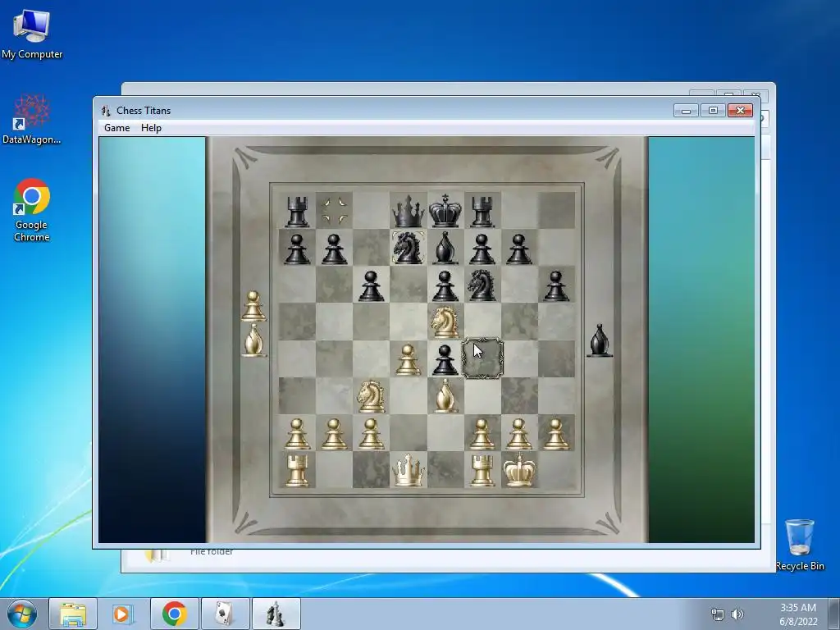Switch to the Solitaire taskbar button
The height and width of the screenshot is (630, 840).
pyautogui.click(x=225, y=614)
